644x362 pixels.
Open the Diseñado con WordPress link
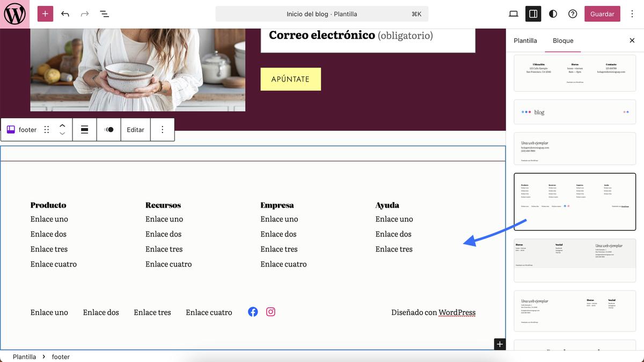click(x=457, y=312)
